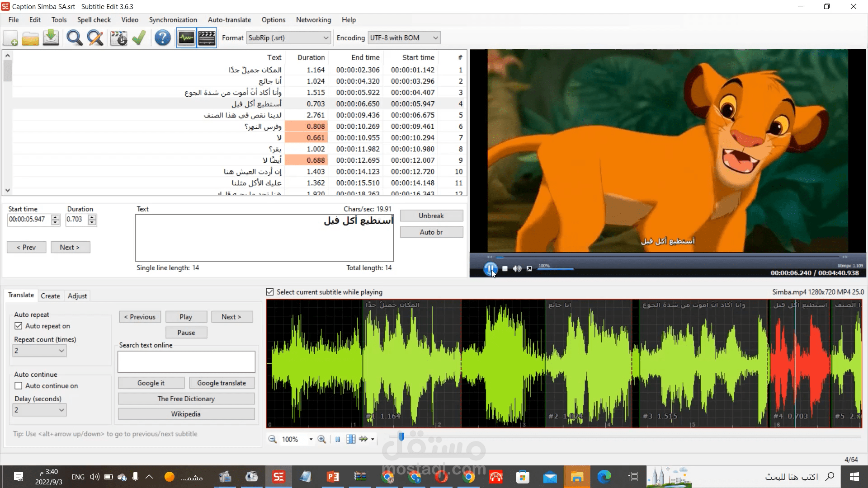Open a subtitle file with folder icon
The width and height of the screenshot is (868, 488).
[30, 38]
